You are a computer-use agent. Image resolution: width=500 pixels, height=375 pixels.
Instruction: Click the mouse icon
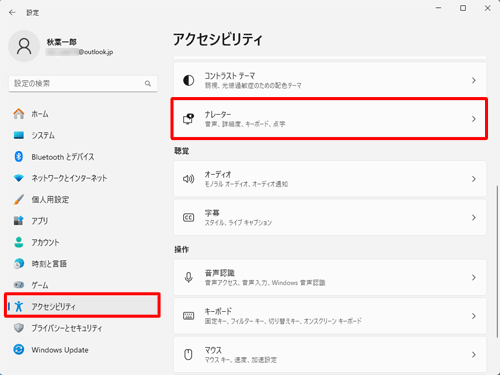click(x=189, y=354)
